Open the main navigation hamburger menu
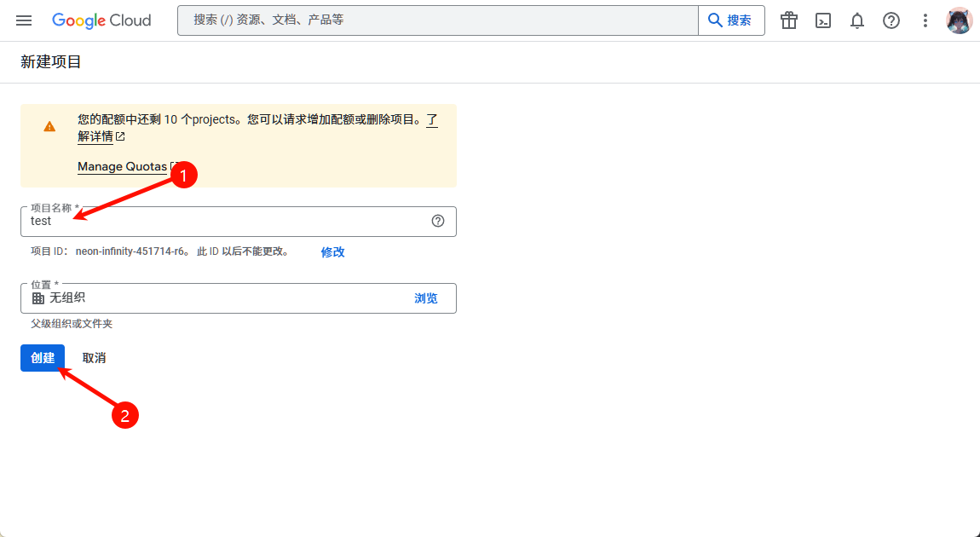Image resolution: width=980 pixels, height=537 pixels. pos(24,20)
